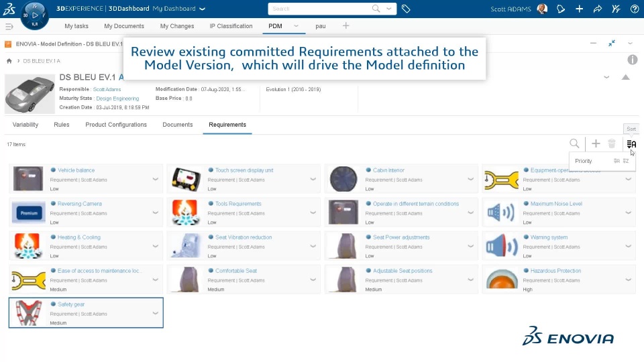Open the Rules tab
The image size is (644, 362).
tap(62, 125)
